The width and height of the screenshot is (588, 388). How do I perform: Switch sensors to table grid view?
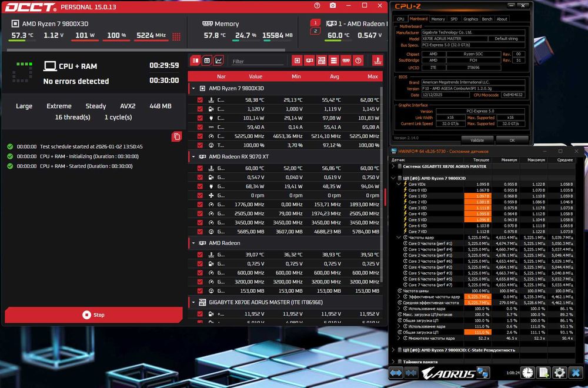206,61
